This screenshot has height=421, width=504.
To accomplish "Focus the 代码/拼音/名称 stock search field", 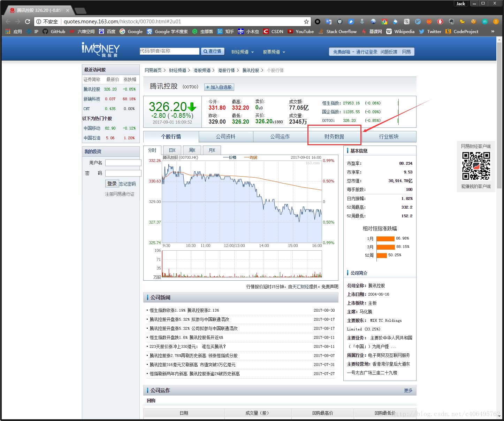I will point(169,51).
